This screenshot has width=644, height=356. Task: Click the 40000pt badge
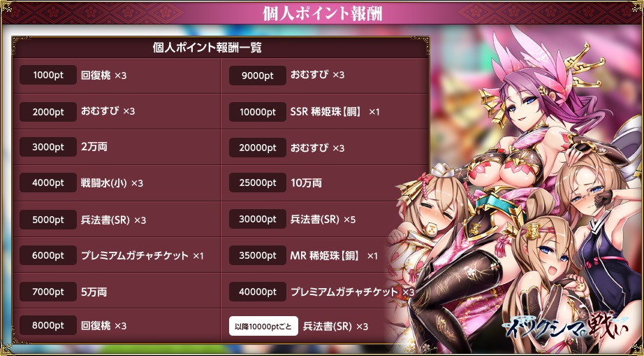(x=258, y=292)
